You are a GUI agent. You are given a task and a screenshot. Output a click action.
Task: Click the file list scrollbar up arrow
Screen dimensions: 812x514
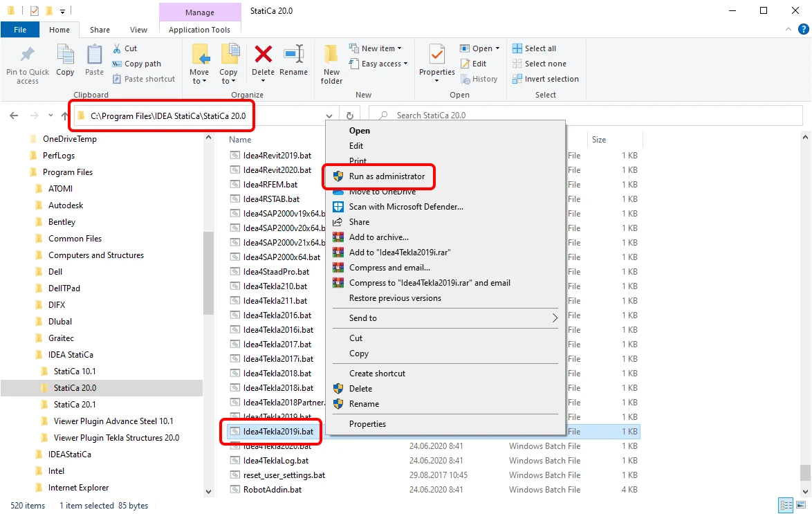pos(805,138)
